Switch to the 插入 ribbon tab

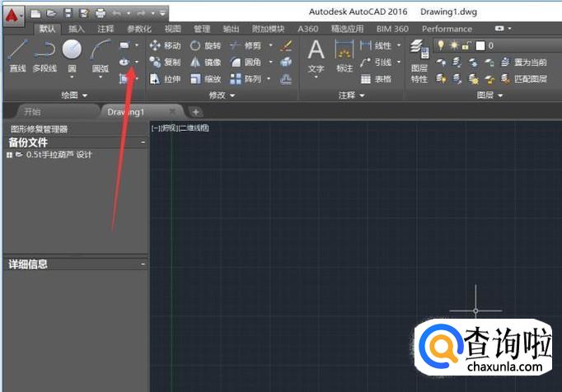click(77, 29)
